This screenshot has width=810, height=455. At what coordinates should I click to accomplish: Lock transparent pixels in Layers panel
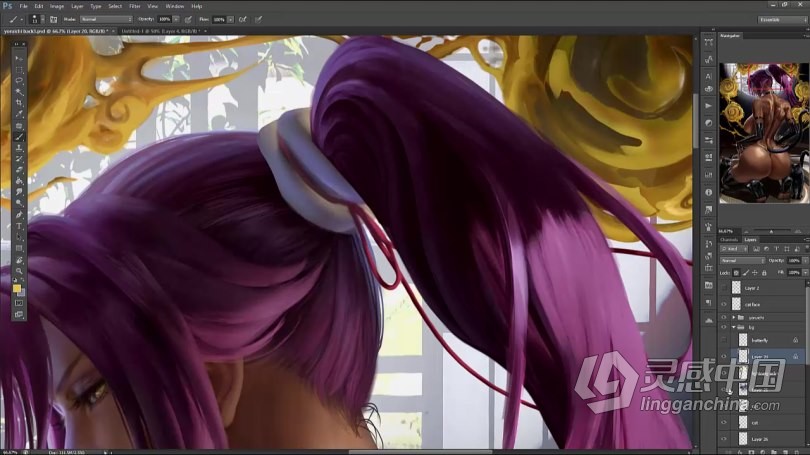click(x=736, y=273)
